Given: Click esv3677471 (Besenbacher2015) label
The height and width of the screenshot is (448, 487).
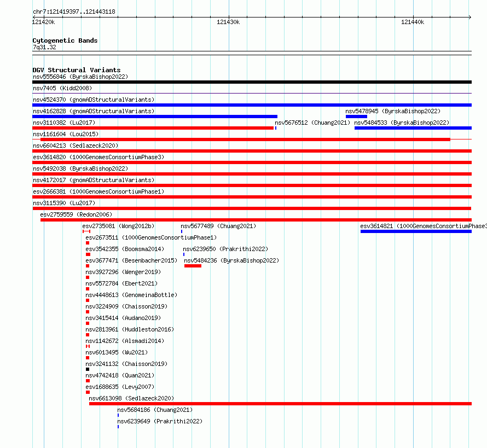Looking at the screenshot, I should coord(131,260).
